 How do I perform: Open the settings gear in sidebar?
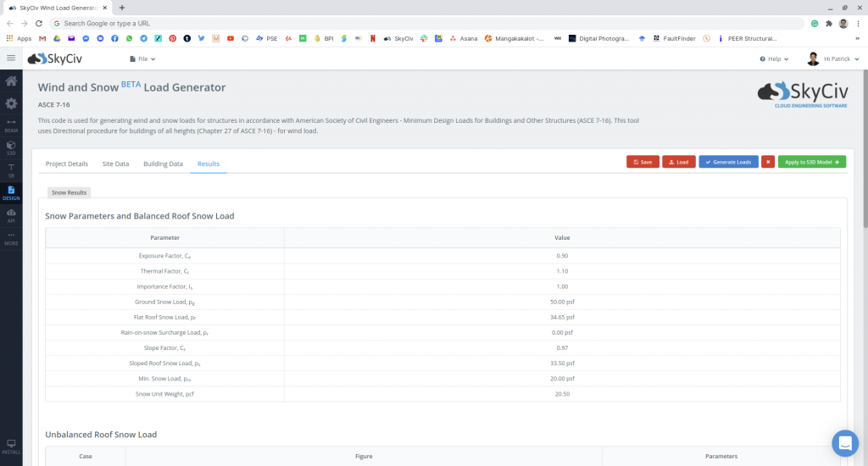tap(11, 103)
